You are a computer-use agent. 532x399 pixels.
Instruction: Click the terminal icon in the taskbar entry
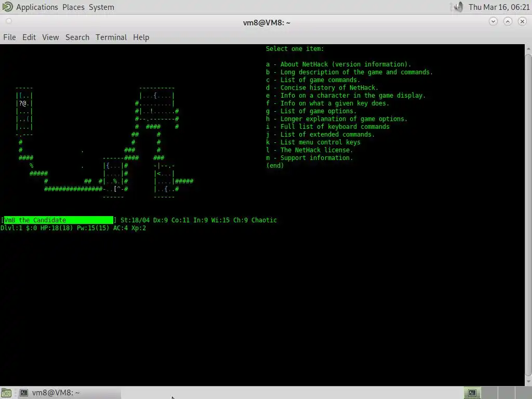tap(24, 393)
